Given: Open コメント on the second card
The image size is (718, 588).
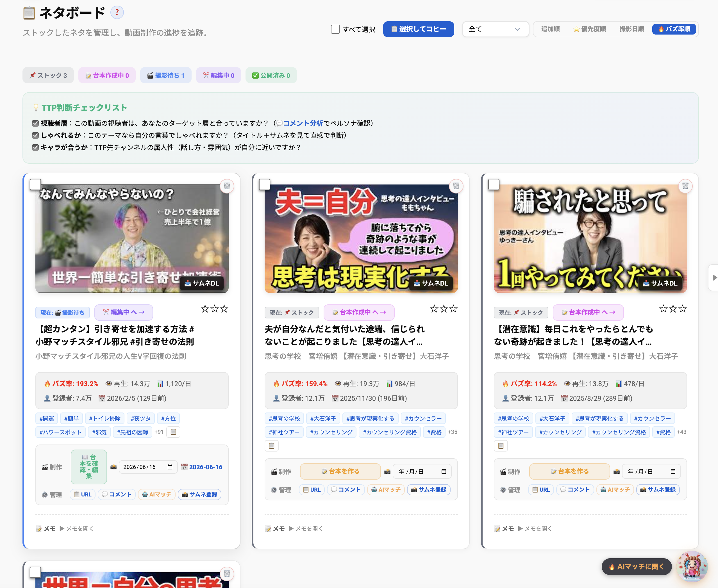Looking at the screenshot, I should click(x=346, y=490).
